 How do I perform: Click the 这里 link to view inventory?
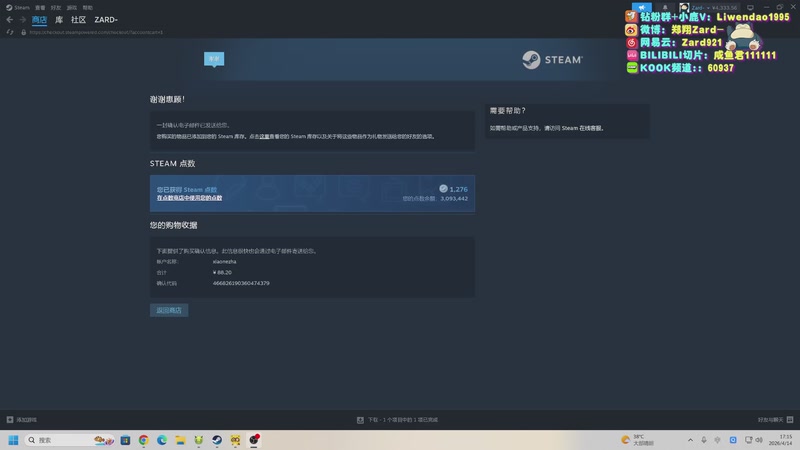pyautogui.click(x=264, y=137)
